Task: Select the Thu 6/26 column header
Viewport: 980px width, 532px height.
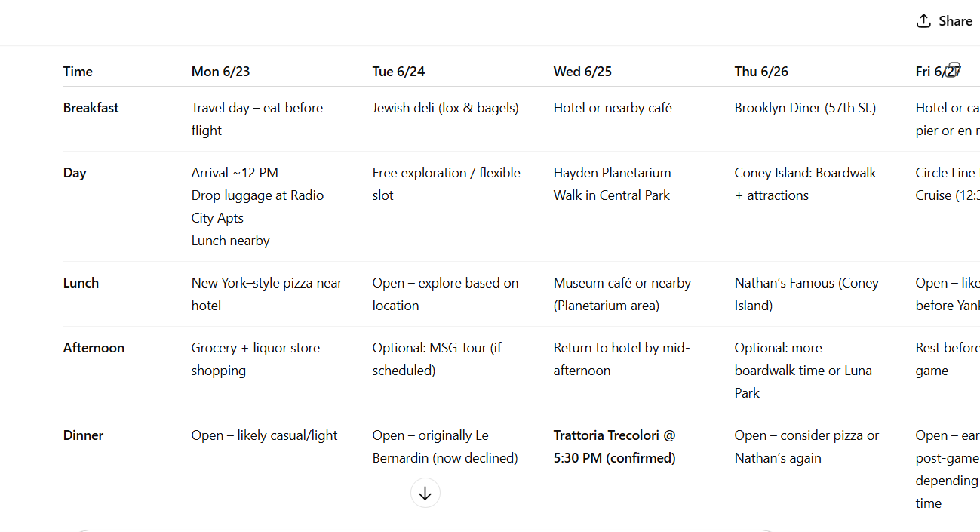Action: point(761,72)
